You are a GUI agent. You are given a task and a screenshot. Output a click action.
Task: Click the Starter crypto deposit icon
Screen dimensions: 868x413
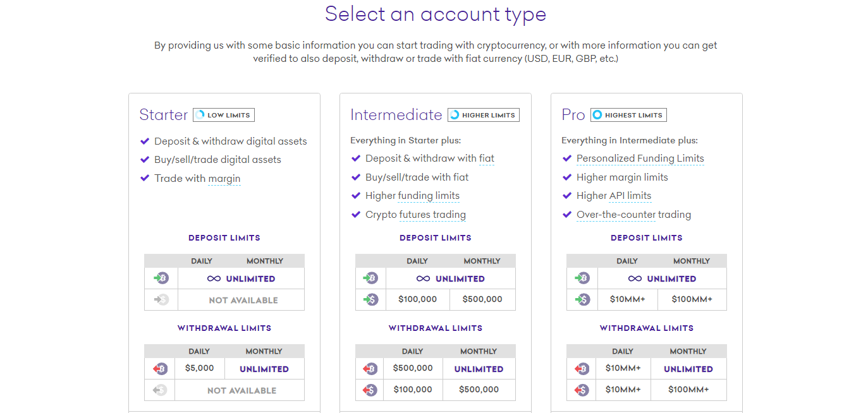161,278
